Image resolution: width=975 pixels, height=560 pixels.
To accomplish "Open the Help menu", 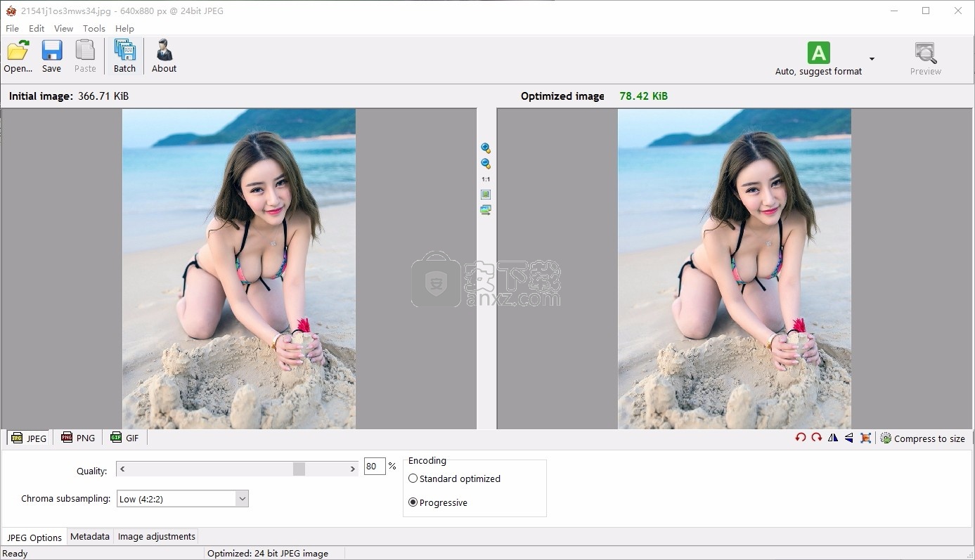I will pyautogui.click(x=124, y=29).
